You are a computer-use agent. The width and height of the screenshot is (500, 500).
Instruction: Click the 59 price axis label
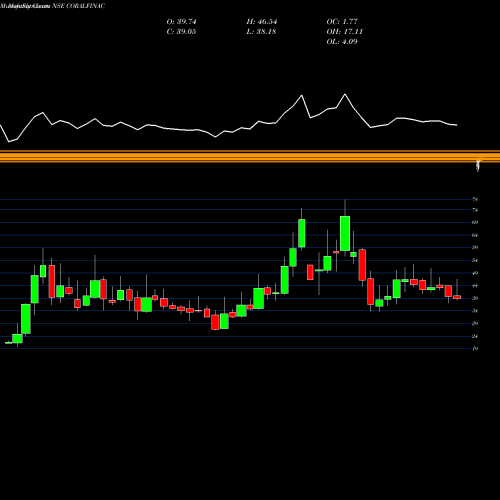point(475,247)
